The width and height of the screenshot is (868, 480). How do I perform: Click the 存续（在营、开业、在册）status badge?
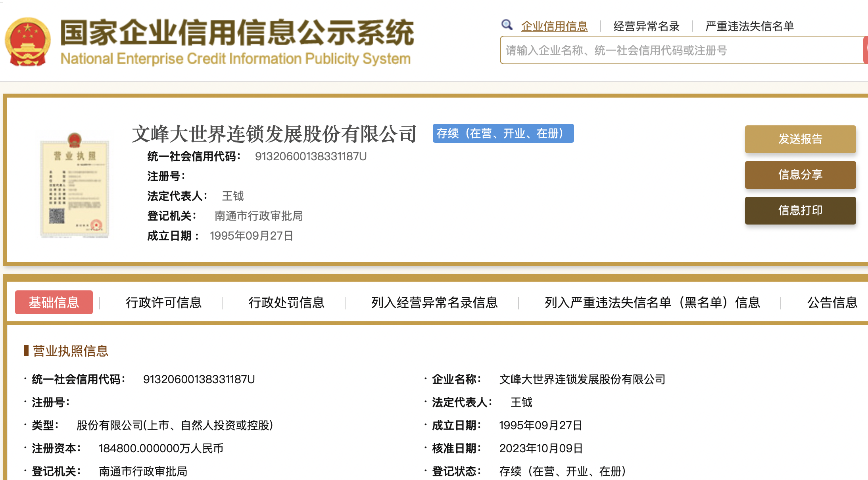coord(503,133)
